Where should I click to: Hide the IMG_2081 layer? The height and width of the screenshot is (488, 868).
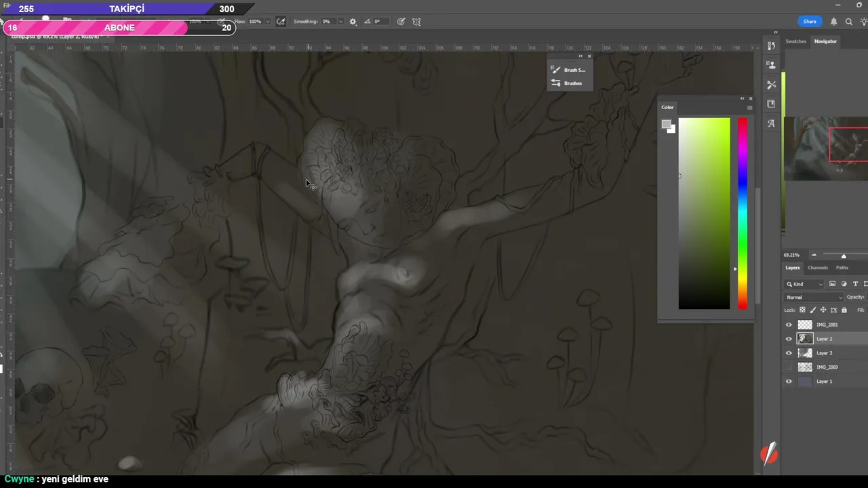point(789,325)
